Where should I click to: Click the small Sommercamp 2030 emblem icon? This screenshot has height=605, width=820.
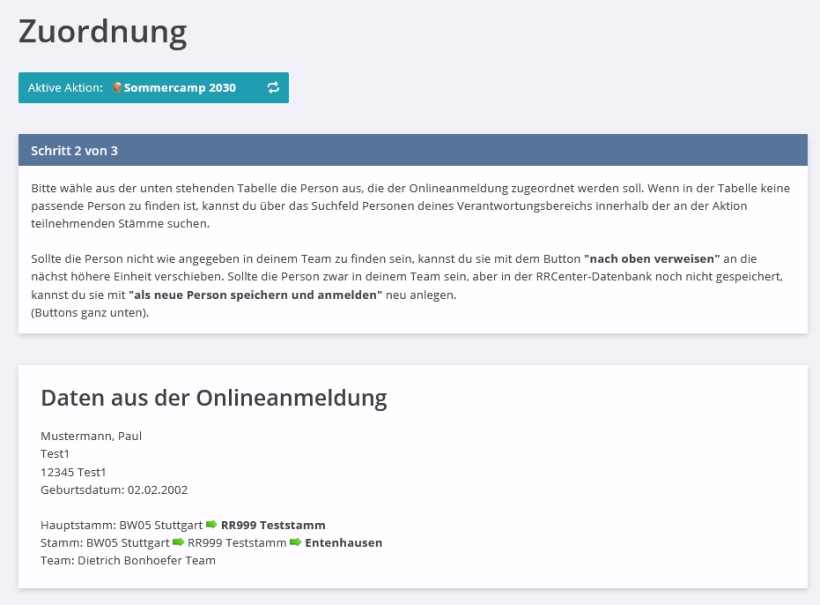[x=117, y=88]
